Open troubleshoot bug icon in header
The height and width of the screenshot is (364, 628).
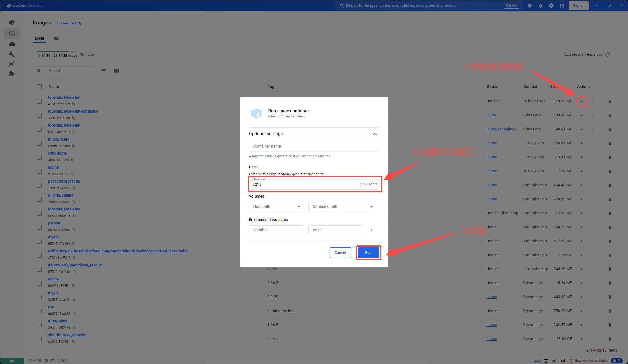tap(541, 6)
